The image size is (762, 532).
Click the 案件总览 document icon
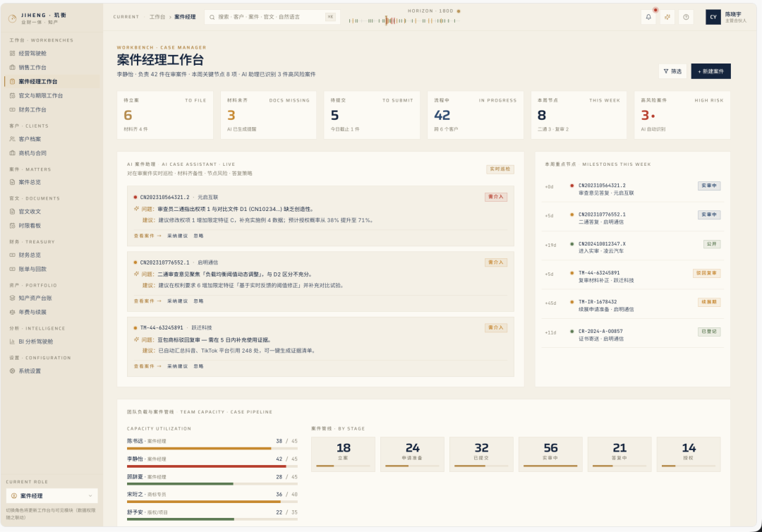point(12,182)
